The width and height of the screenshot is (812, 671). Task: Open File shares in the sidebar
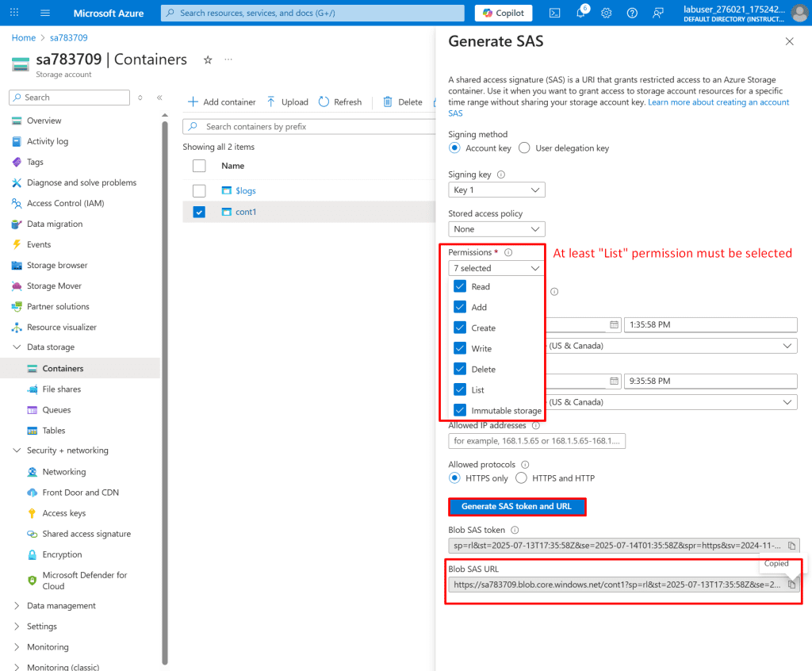(x=61, y=389)
